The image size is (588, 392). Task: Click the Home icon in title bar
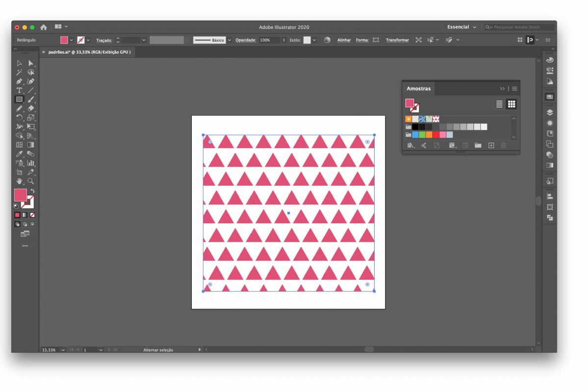pos(43,27)
